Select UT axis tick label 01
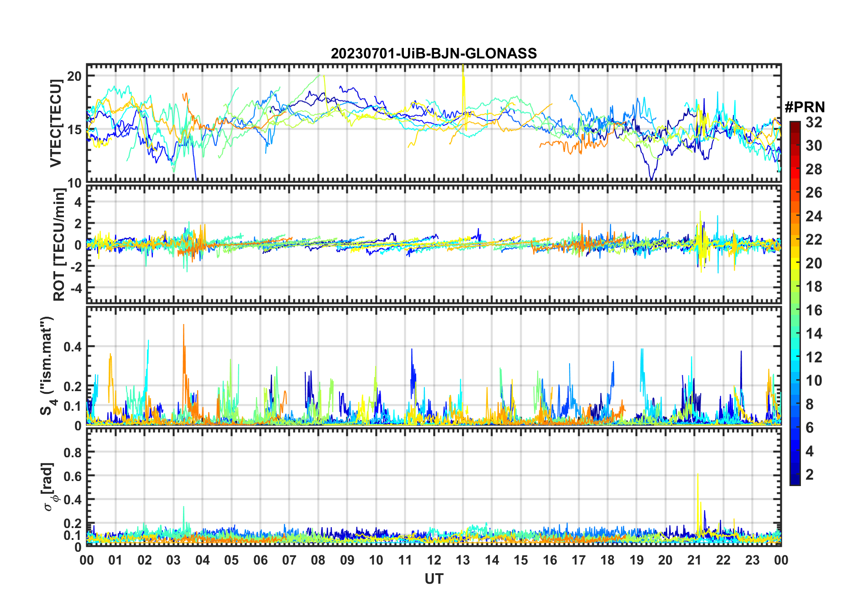This screenshot has width=868, height=607. tap(115, 560)
